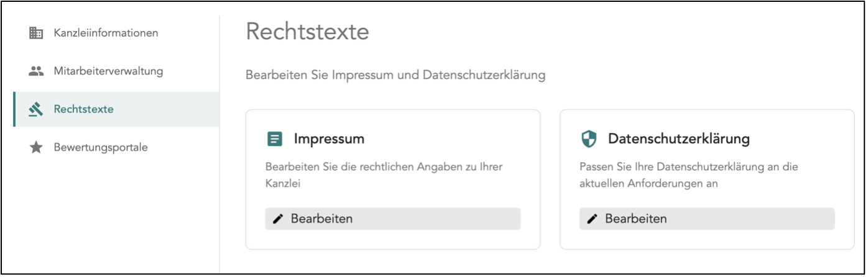The image size is (868, 277).
Task: Click the star icon for Bewertungsportale
Action: point(37,148)
